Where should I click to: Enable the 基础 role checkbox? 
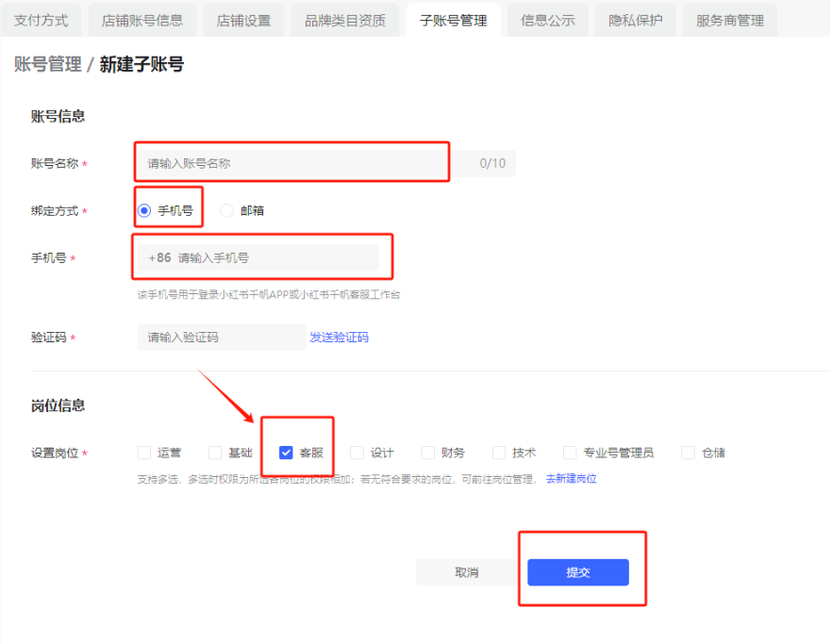tap(215, 453)
